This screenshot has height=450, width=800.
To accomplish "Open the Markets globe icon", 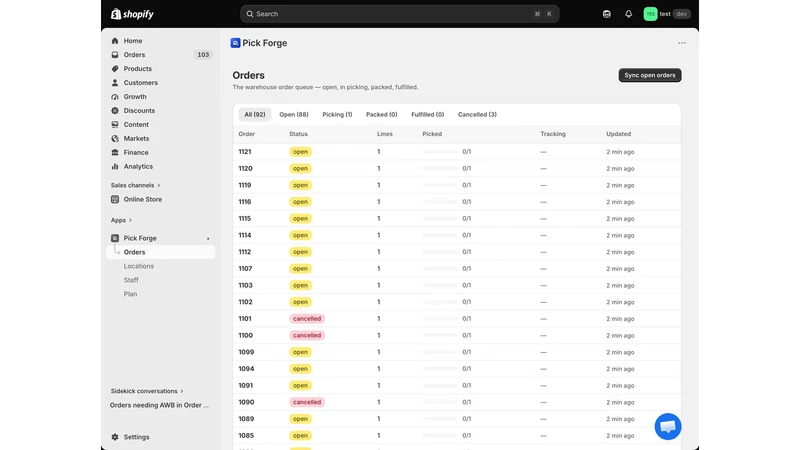I will (x=115, y=138).
